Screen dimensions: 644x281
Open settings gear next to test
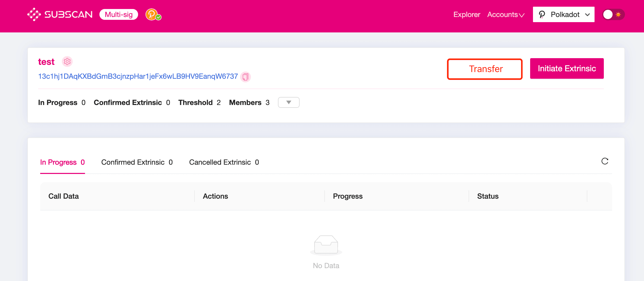(x=67, y=62)
